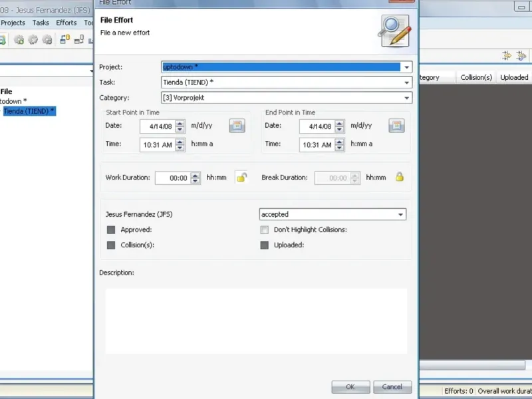Click the Uploaded column header

513,77
